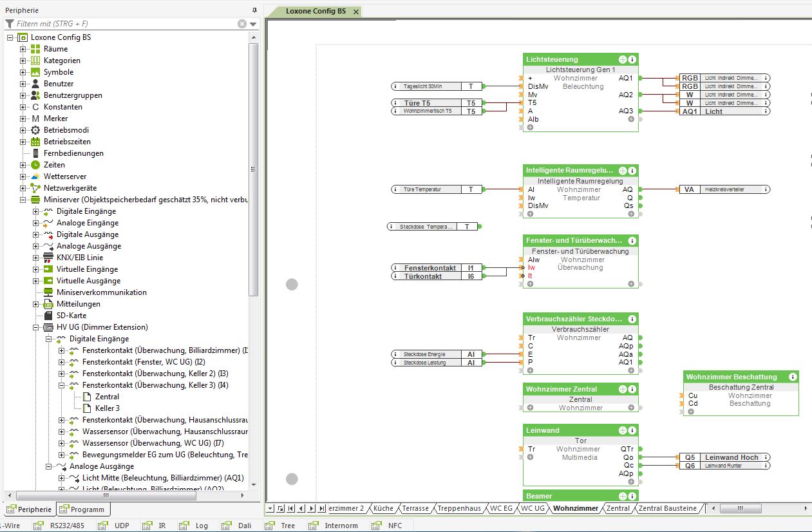This screenshot has height=532, width=812.
Task: Click the Kategorien icon in the tree
Action: tap(35, 61)
